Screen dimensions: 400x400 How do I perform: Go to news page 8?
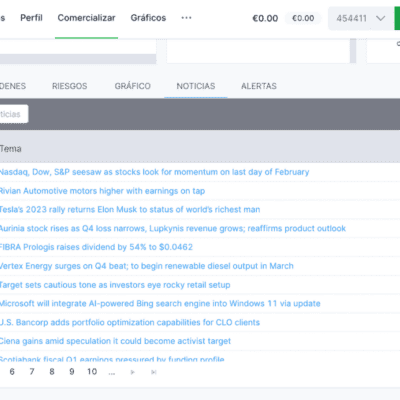pos(52,372)
